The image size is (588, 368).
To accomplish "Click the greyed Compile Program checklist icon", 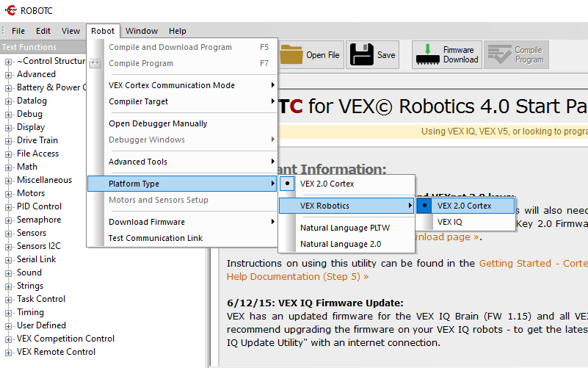I will [x=499, y=55].
